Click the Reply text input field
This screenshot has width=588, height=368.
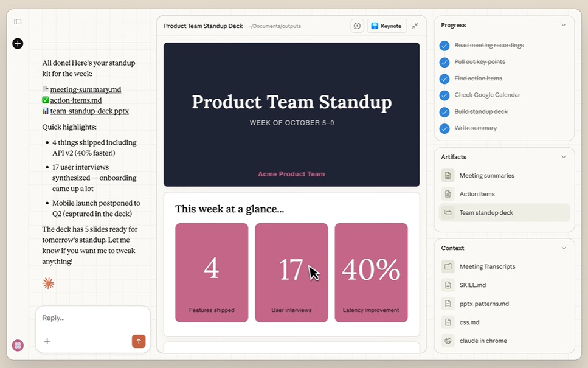coord(91,318)
